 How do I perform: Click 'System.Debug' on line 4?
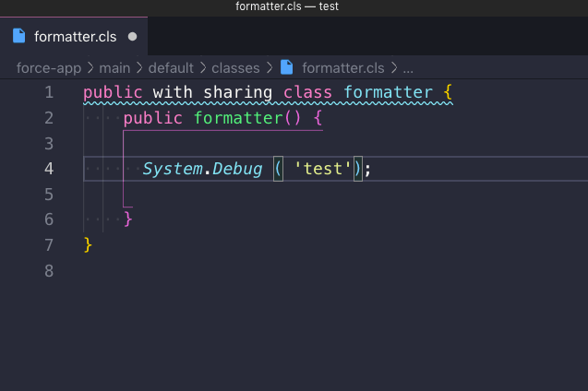pyautogui.click(x=202, y=169)
